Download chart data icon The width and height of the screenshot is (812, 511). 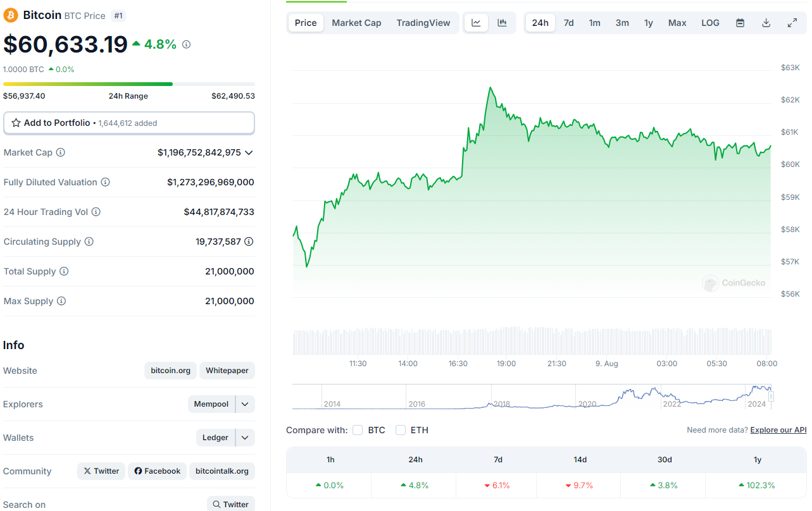(766, 23)
